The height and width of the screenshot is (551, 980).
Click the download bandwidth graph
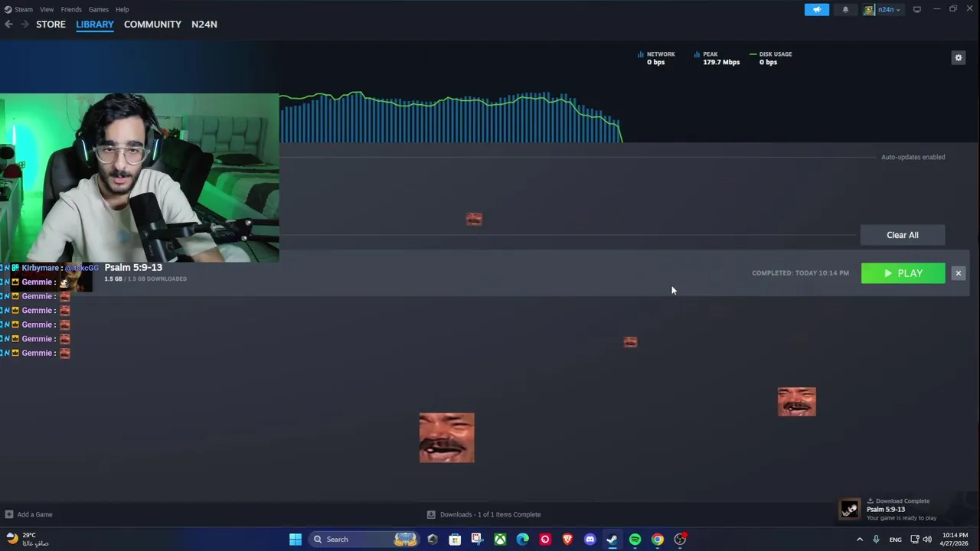tap(451, 117)
